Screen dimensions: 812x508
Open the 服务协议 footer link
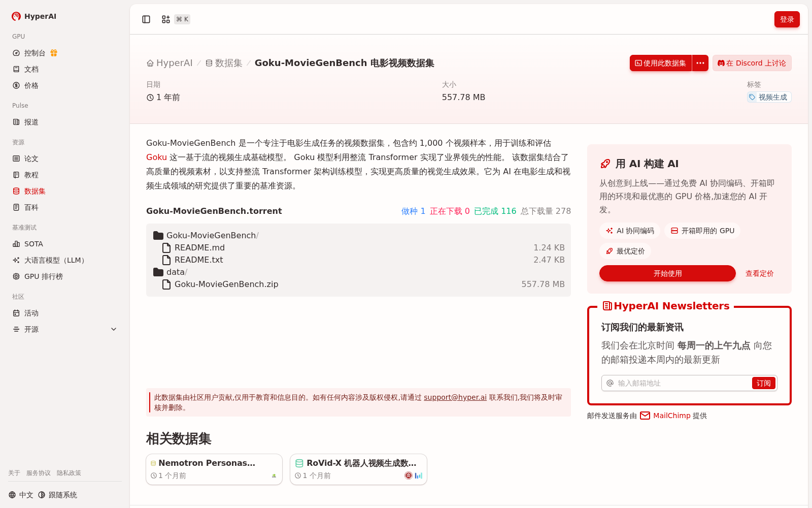coord(39,473)
